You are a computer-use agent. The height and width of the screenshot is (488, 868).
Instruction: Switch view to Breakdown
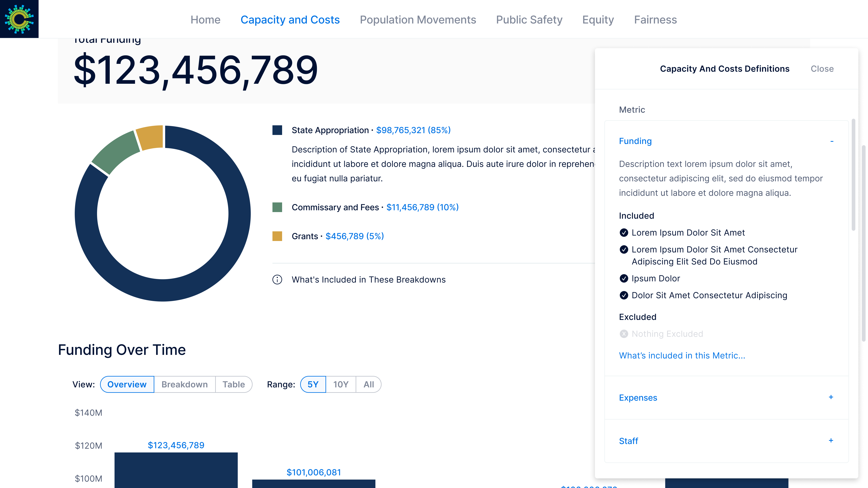pyautogui.click(x=184, y=384)
